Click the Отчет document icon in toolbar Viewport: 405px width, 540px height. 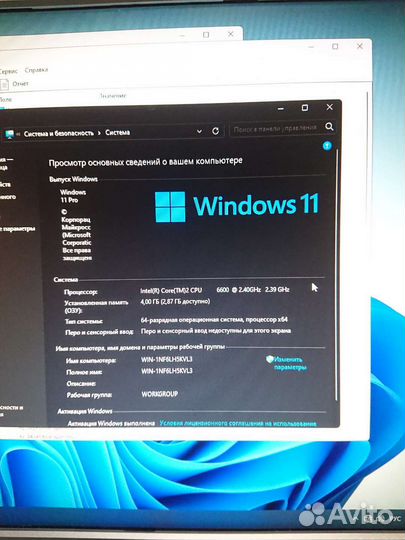pos(4,84)
